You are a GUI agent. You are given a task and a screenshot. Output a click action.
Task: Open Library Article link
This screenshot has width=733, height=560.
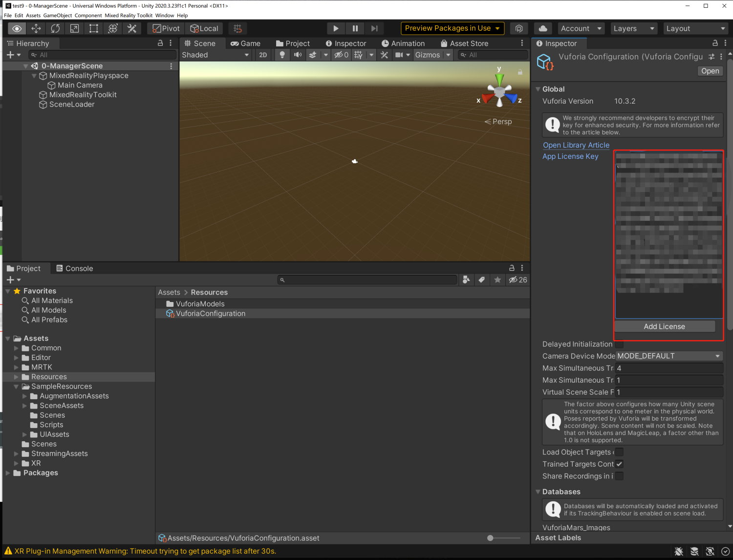click(576, 145)
